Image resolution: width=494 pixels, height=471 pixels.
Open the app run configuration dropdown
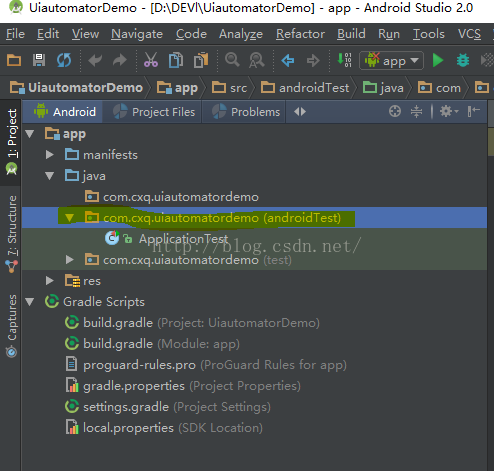391,61
